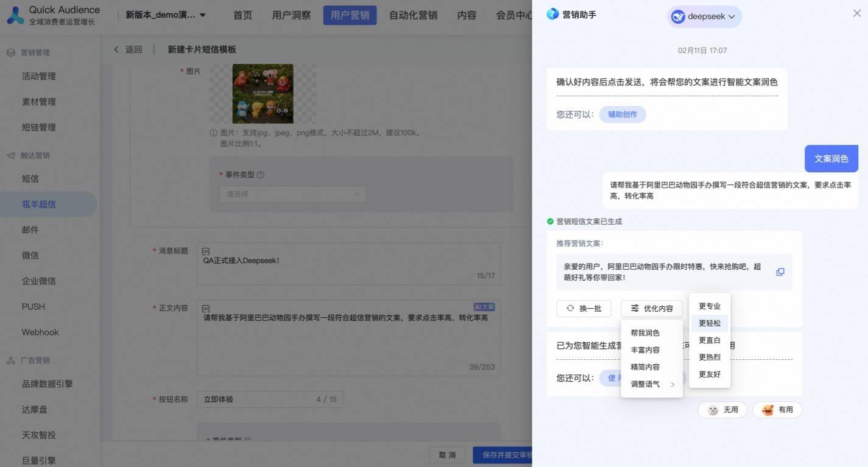The width and height of the screenshot is (868, 467).
Task: Mark response as 无用
Action: (x=723, y=410)
